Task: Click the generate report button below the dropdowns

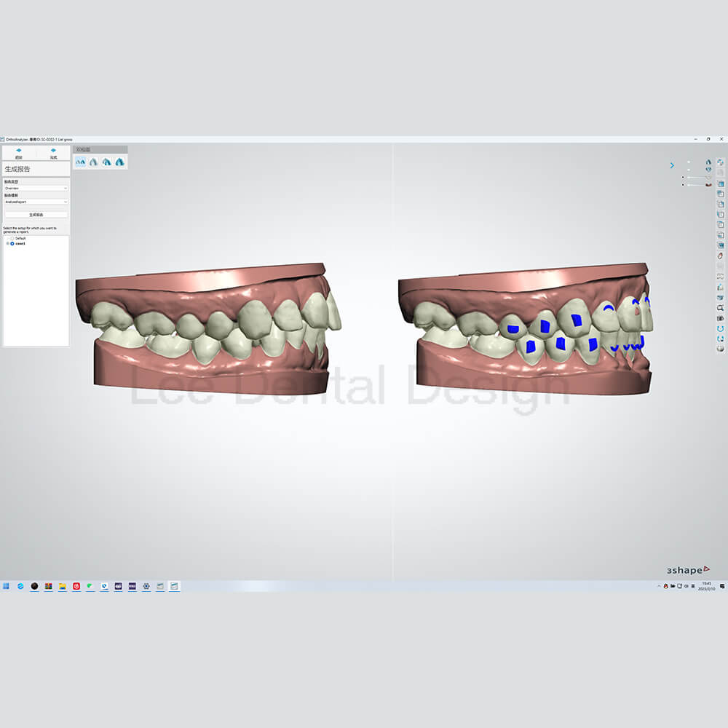Action: pos(36,215)
